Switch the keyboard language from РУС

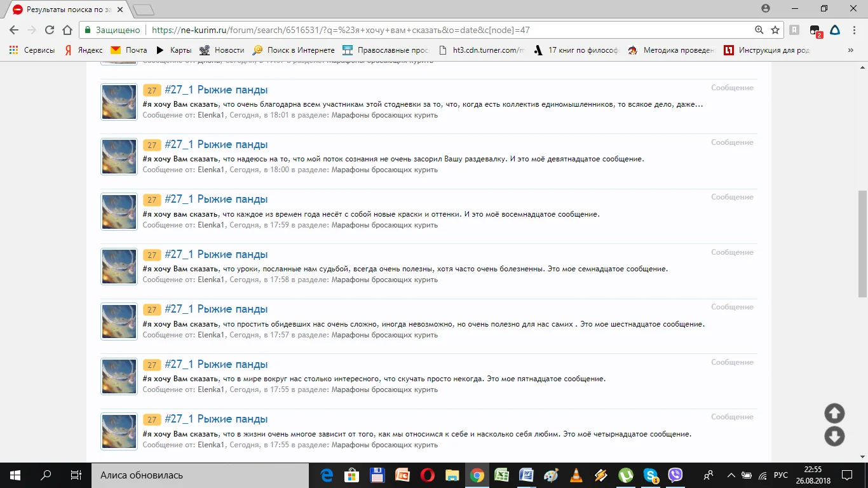coord(781,475)
